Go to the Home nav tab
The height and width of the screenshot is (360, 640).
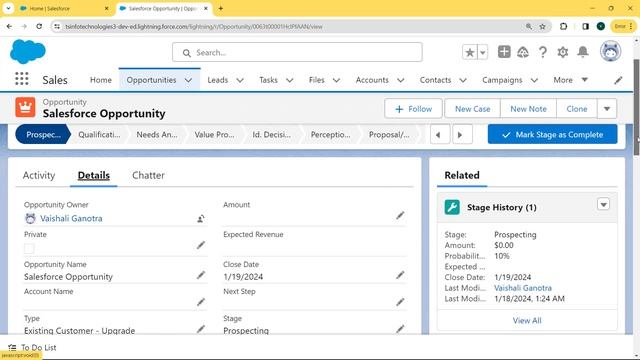pos(101,80)
